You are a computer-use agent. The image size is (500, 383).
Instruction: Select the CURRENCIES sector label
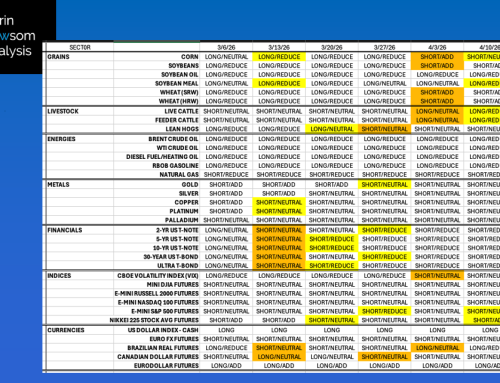point(66,330)
